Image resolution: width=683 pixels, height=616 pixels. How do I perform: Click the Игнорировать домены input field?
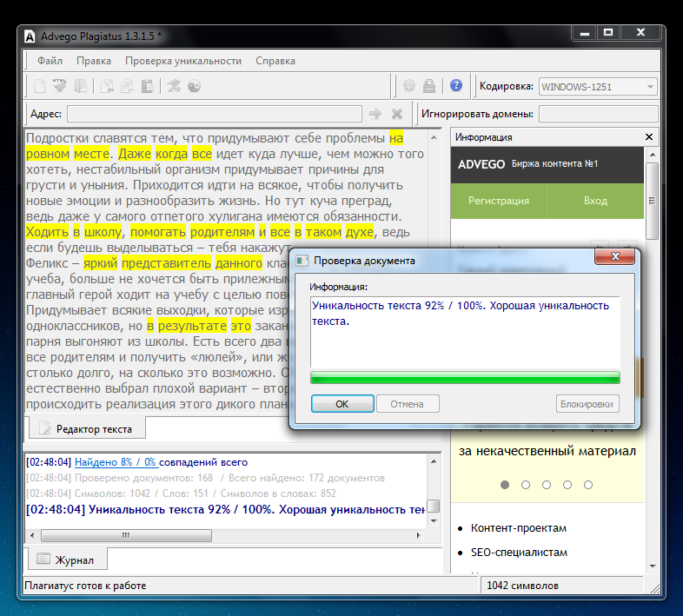tap(598, 114)
